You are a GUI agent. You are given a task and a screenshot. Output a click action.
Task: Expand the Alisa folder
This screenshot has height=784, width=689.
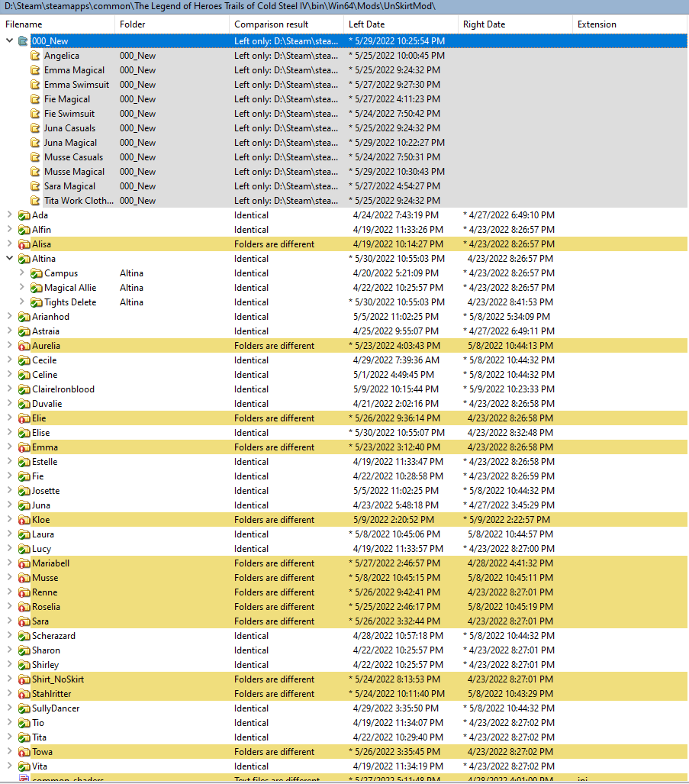tap(9, 244)
